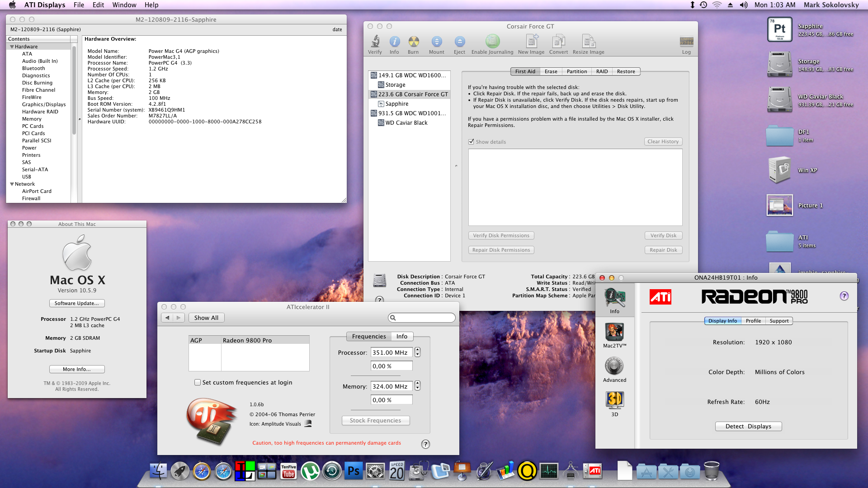The width and height of the screenshot is (868, 488).
Task: Open the Window menu
Action: 124,5
